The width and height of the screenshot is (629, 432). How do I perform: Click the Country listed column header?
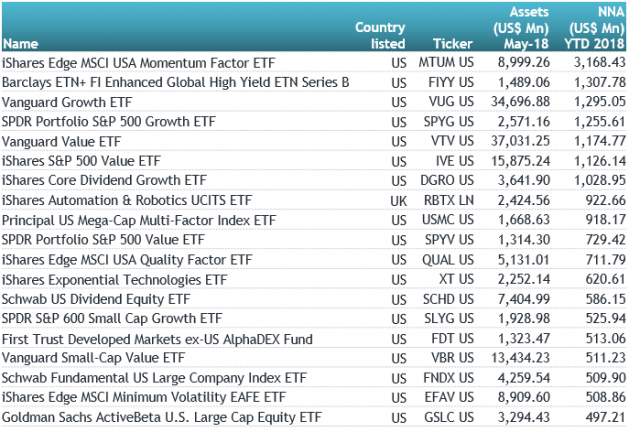[380, 36]
